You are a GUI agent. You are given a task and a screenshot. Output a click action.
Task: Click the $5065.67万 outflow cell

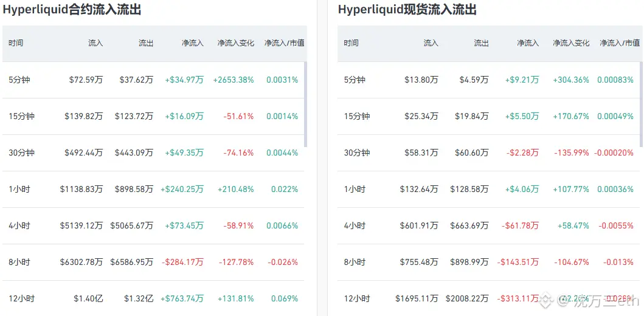pos(132,225)
